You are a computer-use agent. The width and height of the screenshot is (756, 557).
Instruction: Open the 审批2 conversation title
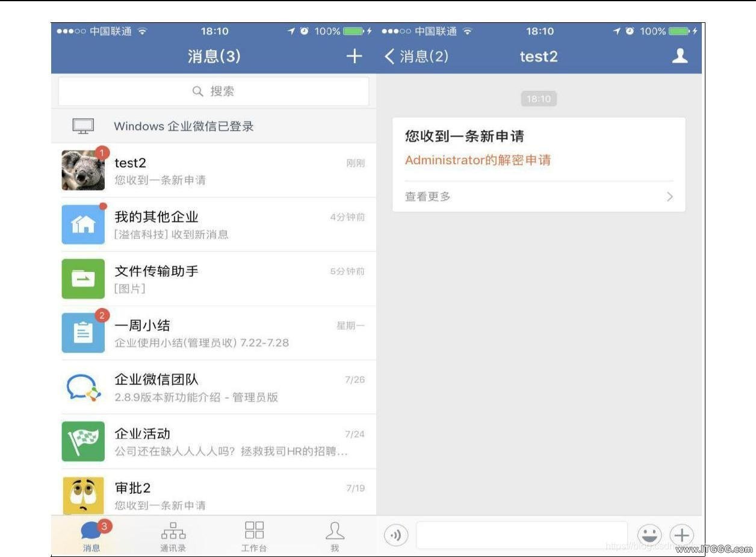point(133,487)
